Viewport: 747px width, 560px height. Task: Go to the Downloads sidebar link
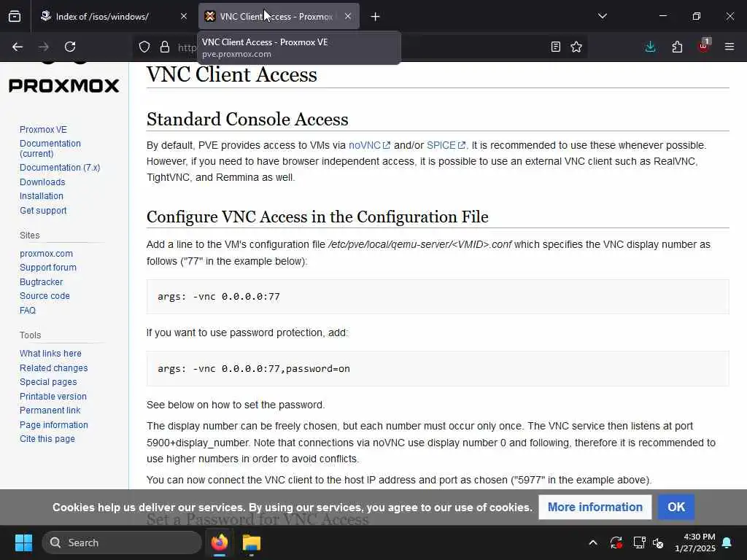(42, 182)
